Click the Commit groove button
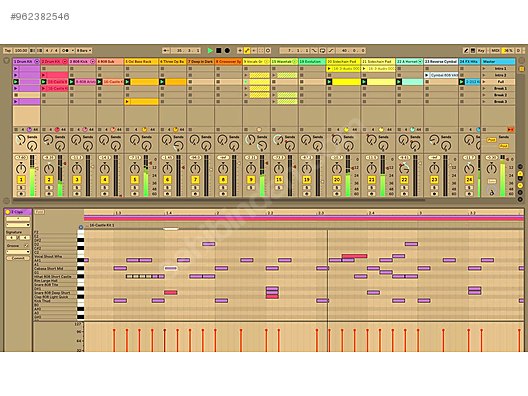 (18, 258)
